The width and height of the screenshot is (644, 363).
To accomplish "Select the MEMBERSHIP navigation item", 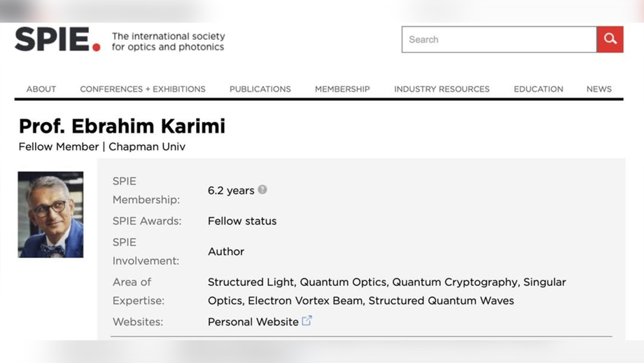I will pos(342,89).
